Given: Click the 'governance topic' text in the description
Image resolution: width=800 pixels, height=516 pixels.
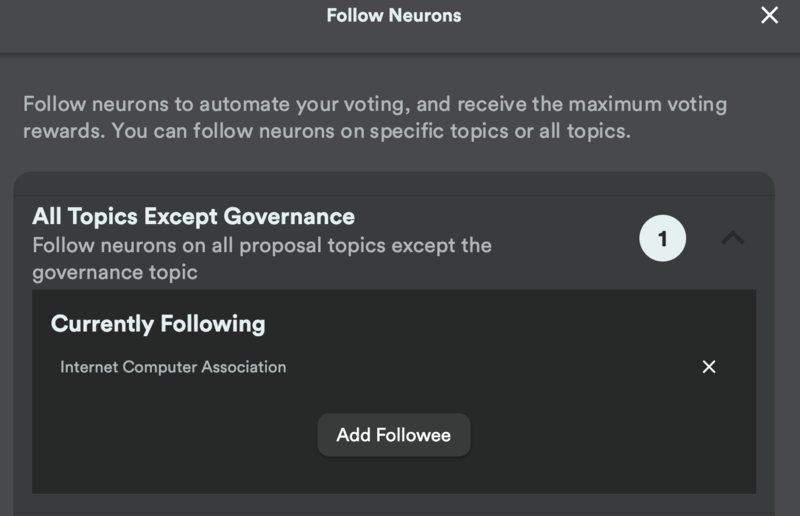Looking at the screenshot, I should pyautogui.click(x=115, y=273).
